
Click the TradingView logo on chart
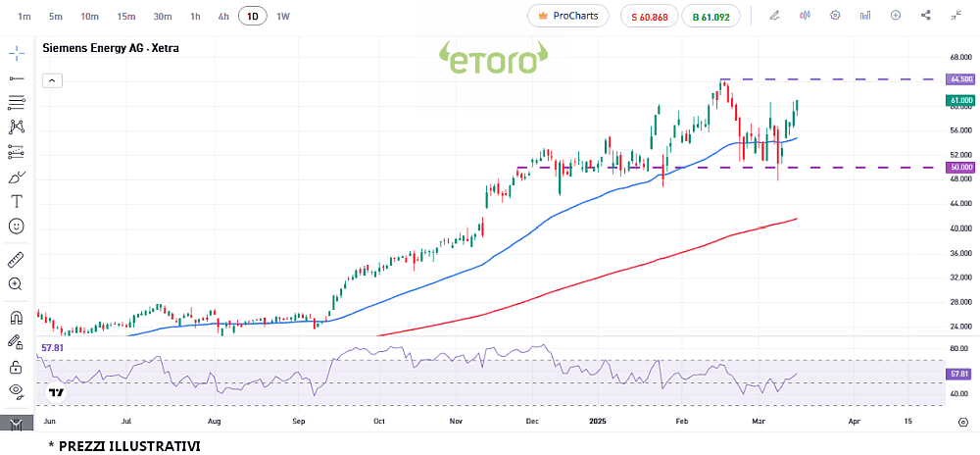tap(57, 393)
